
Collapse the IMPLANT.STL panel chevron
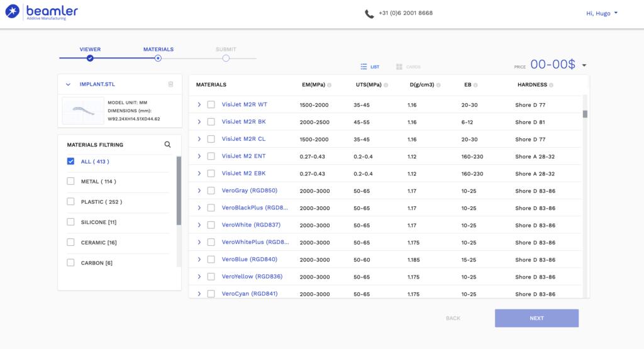68,85
